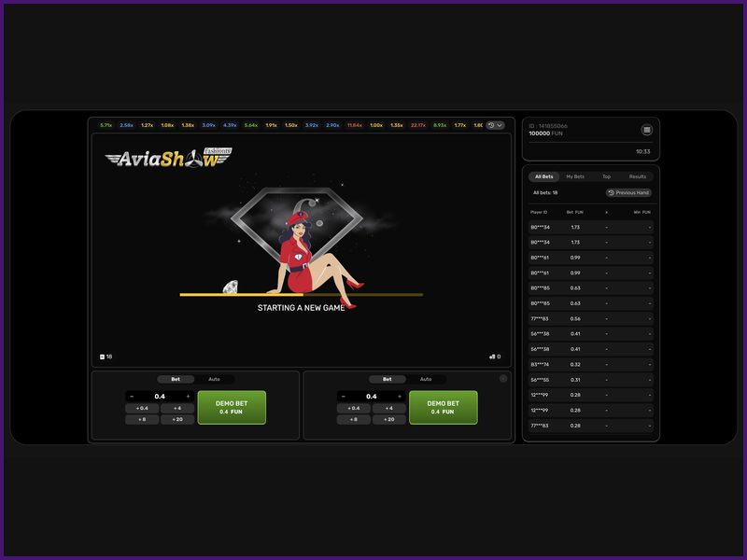The image size is (747, 560).
Task: Click the player count icon showing 18
Action: pyautogui.click(x=102, y=357)
